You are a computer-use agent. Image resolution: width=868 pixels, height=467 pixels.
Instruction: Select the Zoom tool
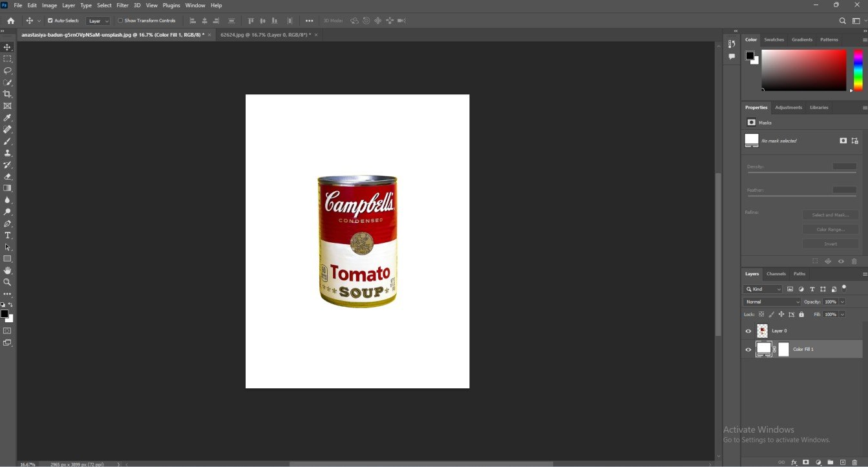8,282
